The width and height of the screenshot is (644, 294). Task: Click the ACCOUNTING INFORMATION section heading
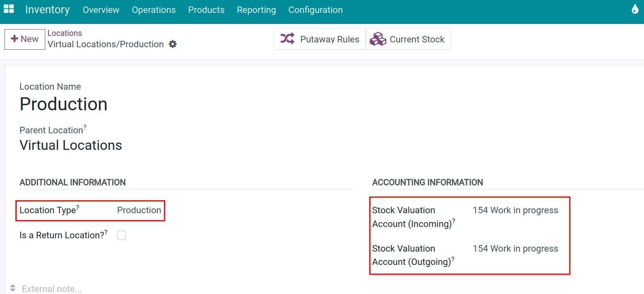tap(427, 182)
